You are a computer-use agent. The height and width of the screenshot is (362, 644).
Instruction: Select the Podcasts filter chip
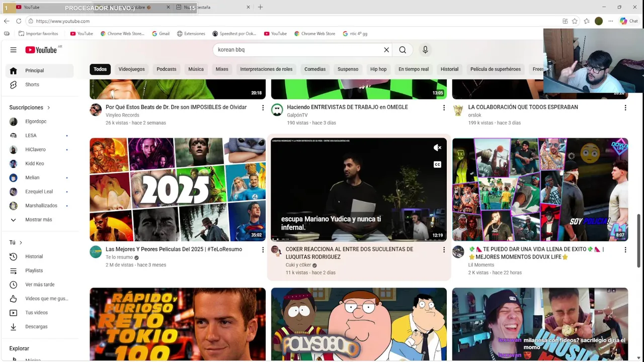coord(167,69)
